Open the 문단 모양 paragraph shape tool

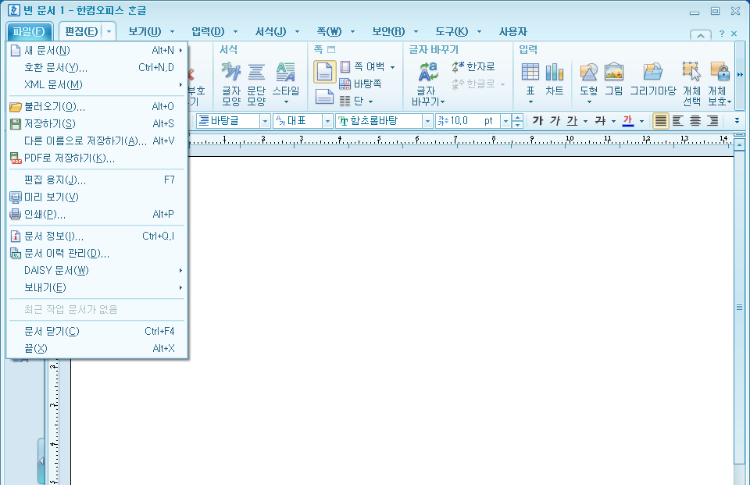pos(256,84)
